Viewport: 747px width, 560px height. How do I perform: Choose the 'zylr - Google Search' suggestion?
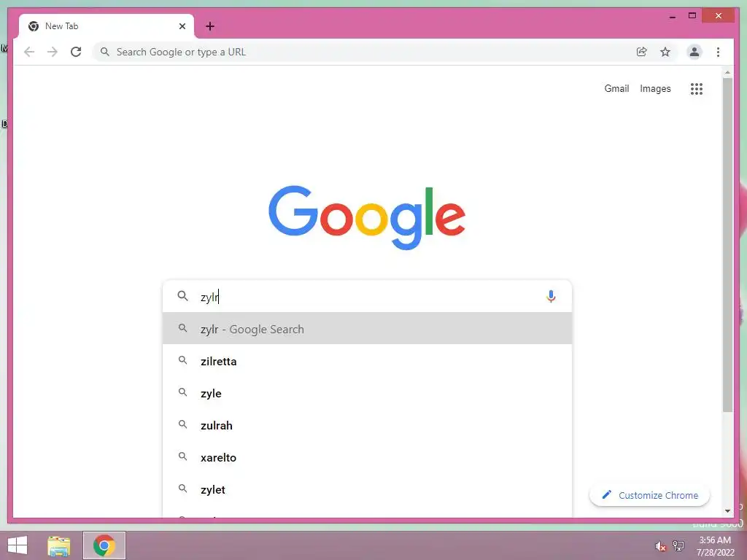367,329
